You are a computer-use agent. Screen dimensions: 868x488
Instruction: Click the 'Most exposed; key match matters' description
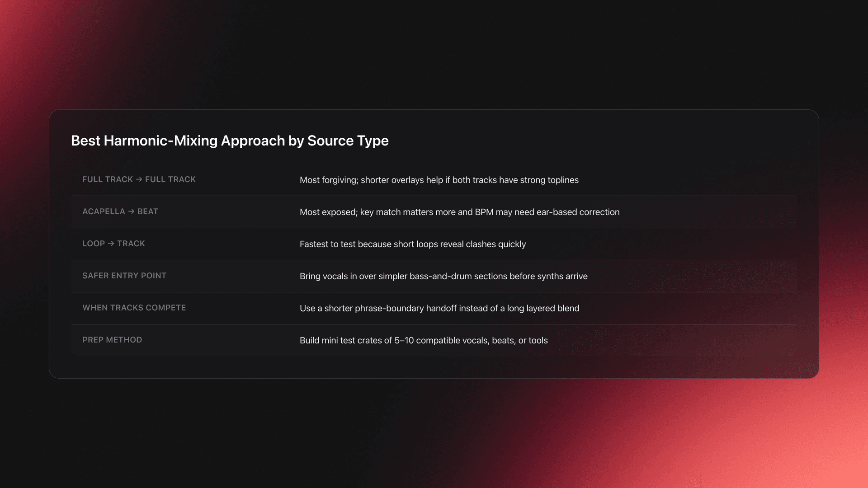pyautogui.click(x=459, y=212)
